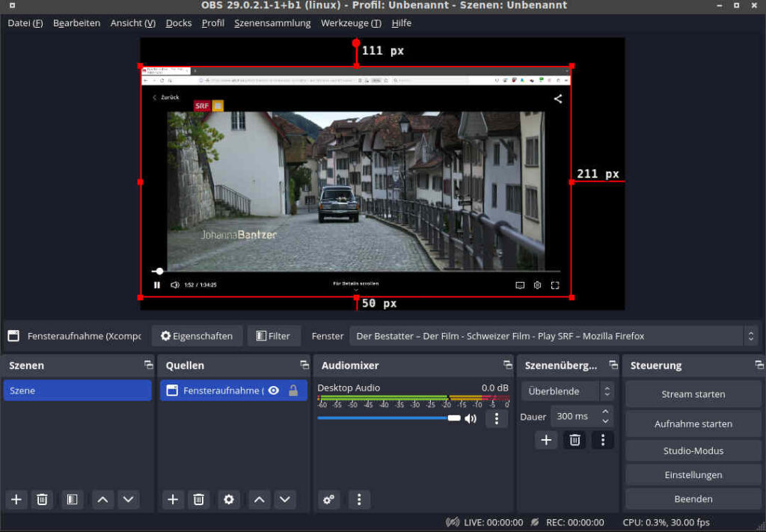Viewport: 766px width, 532px height.
Task: Increase Dauer value with up arrow
Action: 605,412
